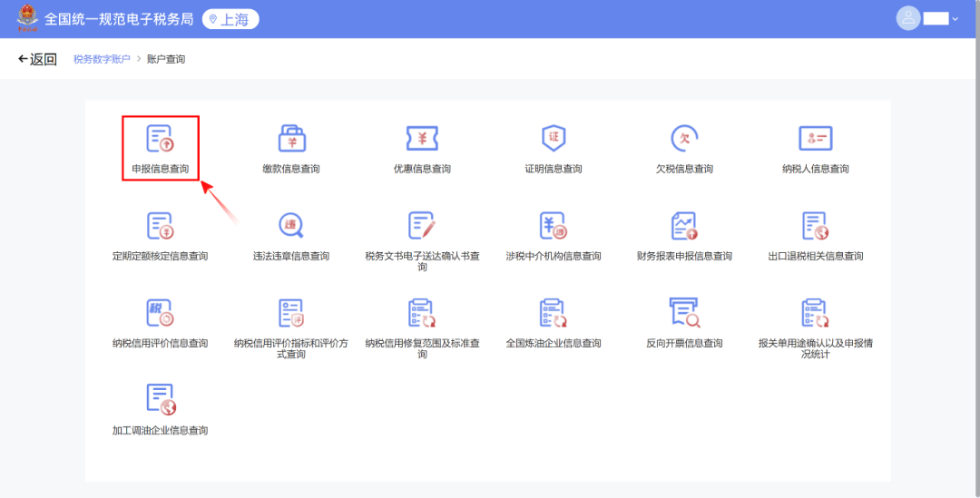Screen dimensions: 980x498
Task: Open 违法违章信息查询 magnifier icon
Action: click(x=291, y=225)
